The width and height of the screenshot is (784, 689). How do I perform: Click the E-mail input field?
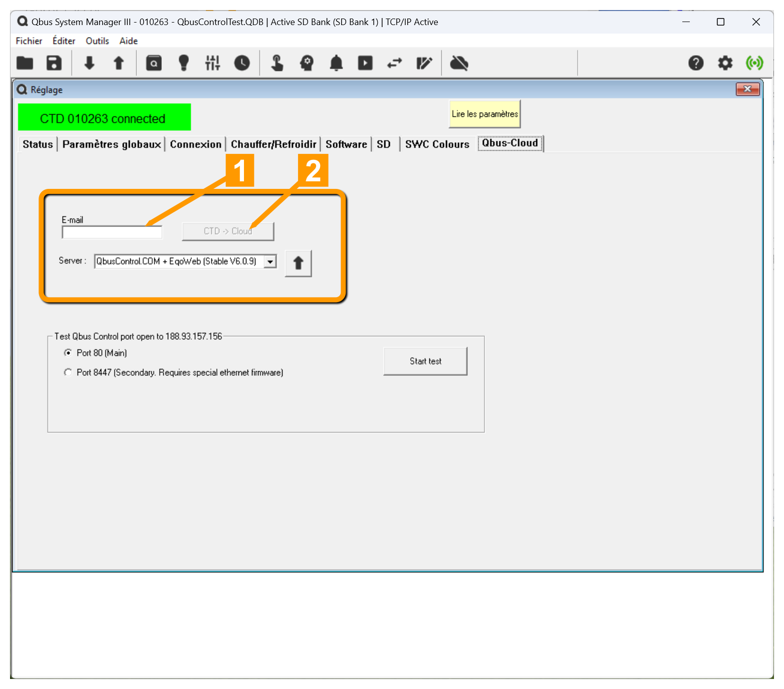112,233
